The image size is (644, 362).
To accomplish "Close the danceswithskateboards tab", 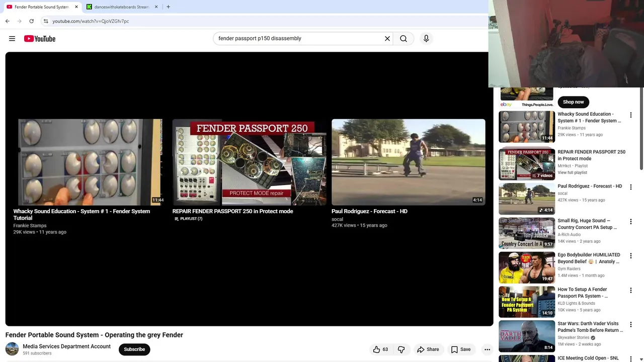I will [x=156, y=7].
